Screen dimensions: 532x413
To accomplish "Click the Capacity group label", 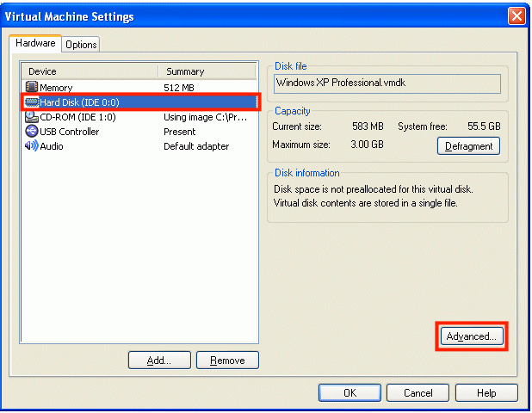I will click(293, 111).
